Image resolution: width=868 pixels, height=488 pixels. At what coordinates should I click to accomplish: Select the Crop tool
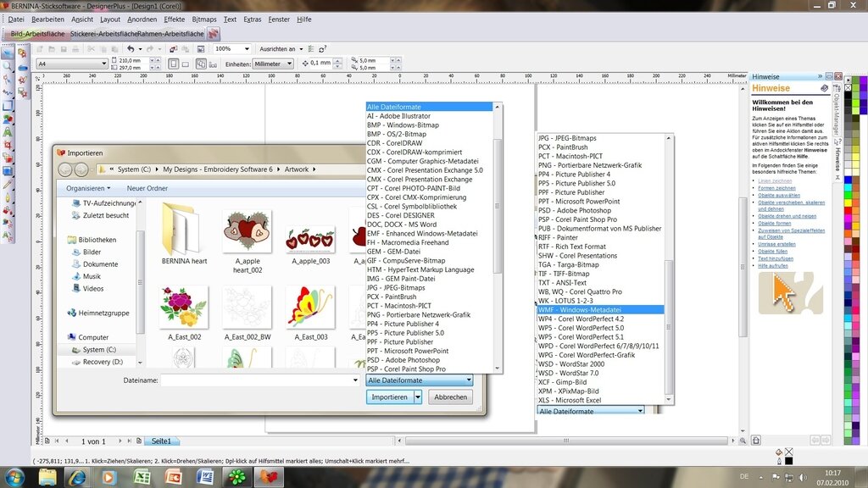(8, 145)
